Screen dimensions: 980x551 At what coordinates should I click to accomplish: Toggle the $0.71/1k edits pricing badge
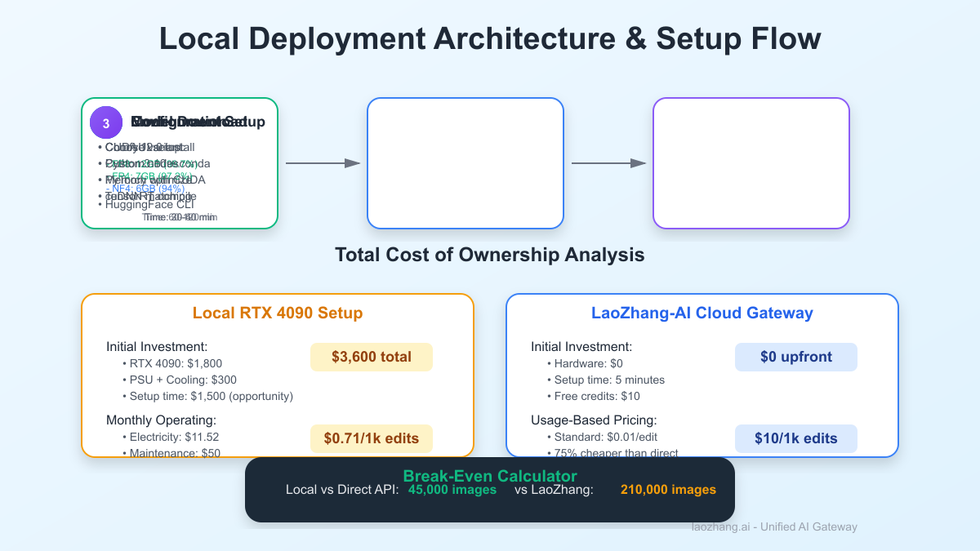tap(371, 438)
